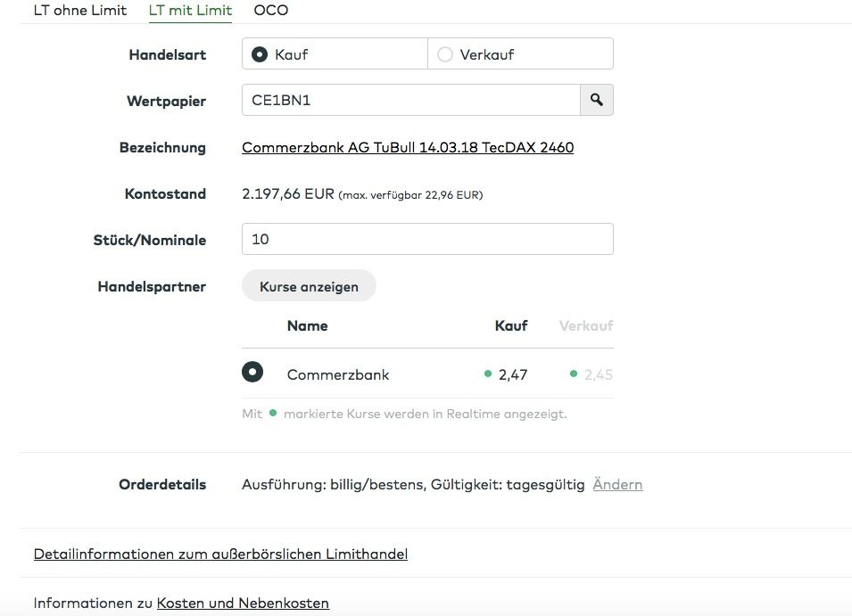This screenshot has width=852, height=616.
Task: Click the green realtime dot beside 2,45
Action: click(575, 374)
